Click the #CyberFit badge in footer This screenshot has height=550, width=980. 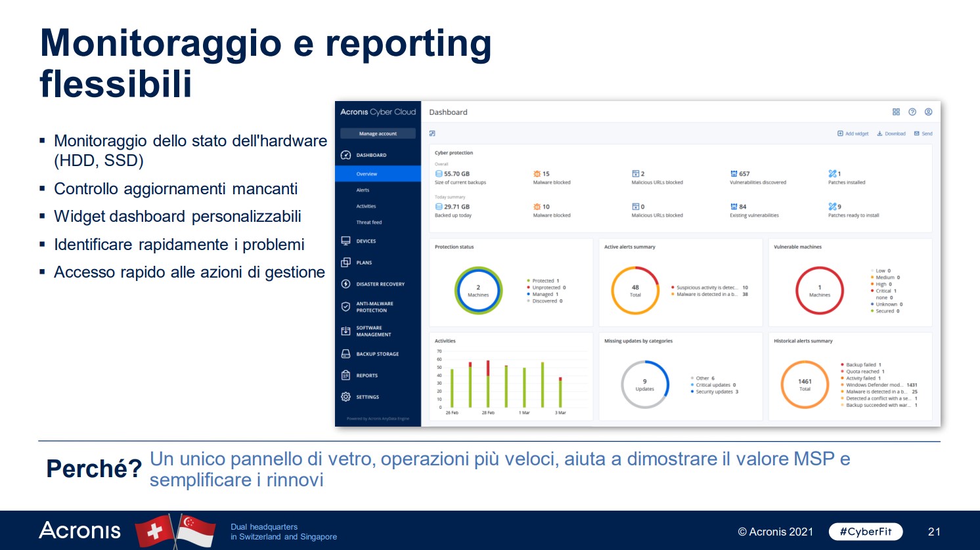(866, 532)
